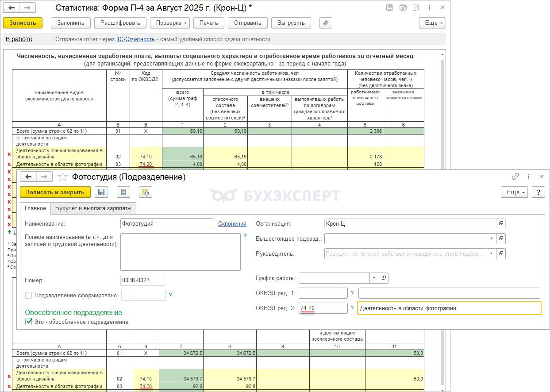Viewport: 550px width, 392px height.
Task: Open print preview icon in report title bar
Action: coord(416,8)
